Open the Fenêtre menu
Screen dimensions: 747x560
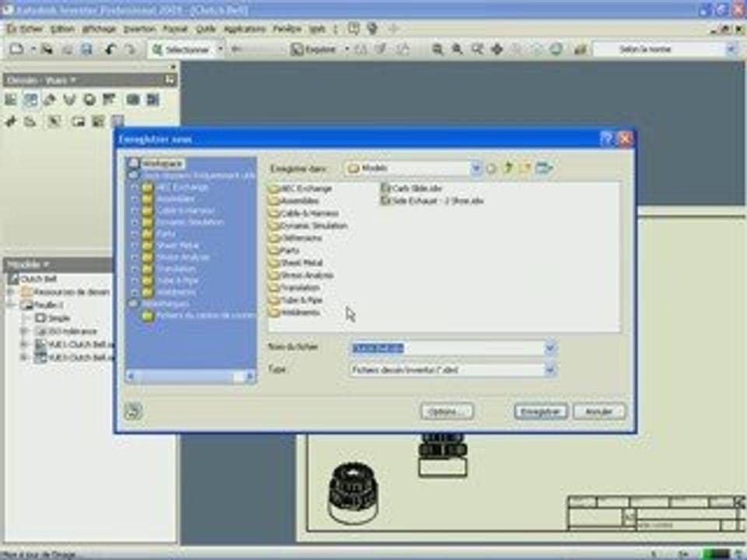click(287, 29)
